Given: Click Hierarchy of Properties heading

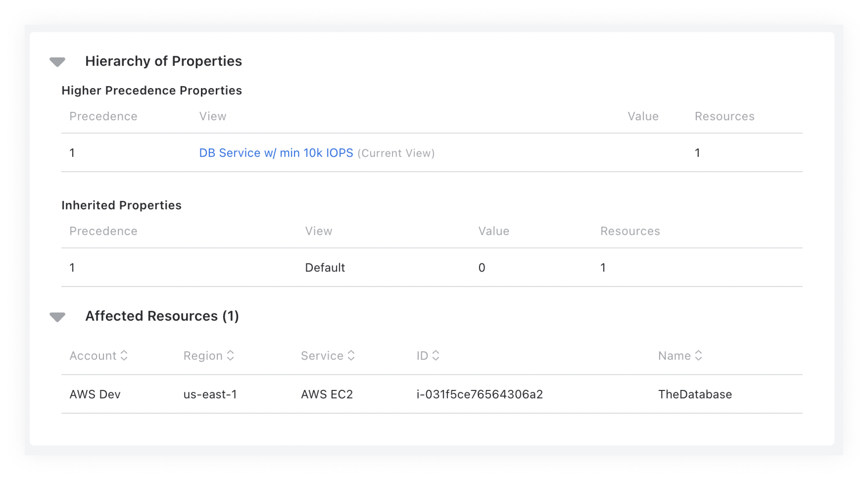Looking at the screenshot, I should [163, 61].
